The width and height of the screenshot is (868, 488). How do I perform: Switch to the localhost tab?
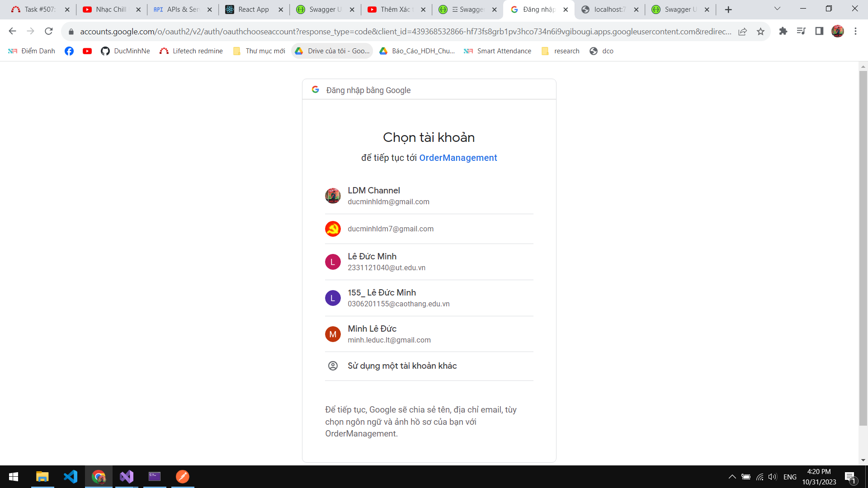tap(609, 9)
